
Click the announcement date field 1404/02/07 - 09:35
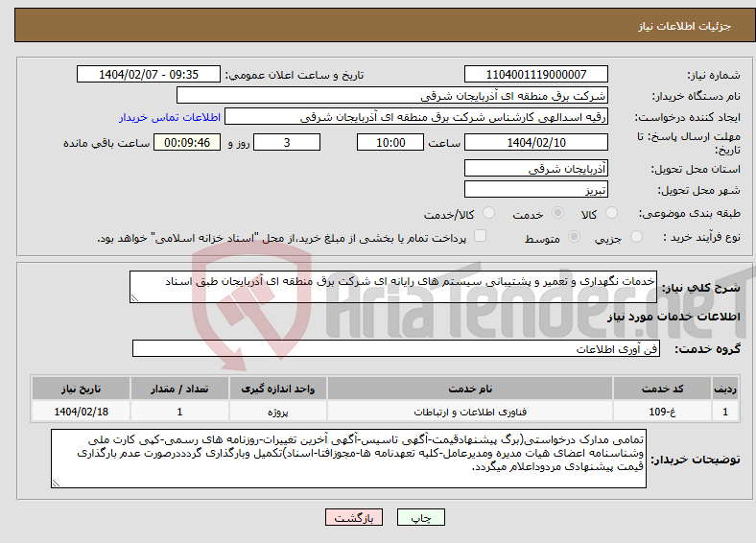149,74
